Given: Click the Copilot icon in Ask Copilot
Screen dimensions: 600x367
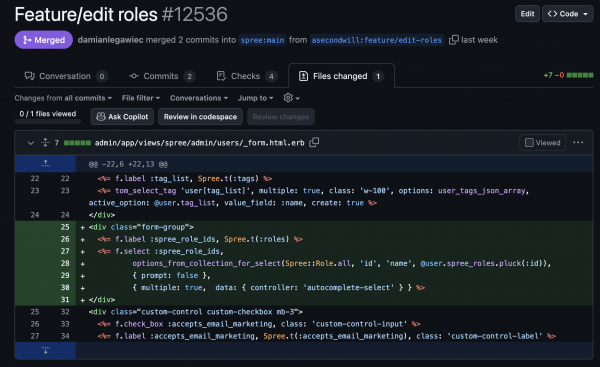Looking at the screenshot, I should pos(101,117).
